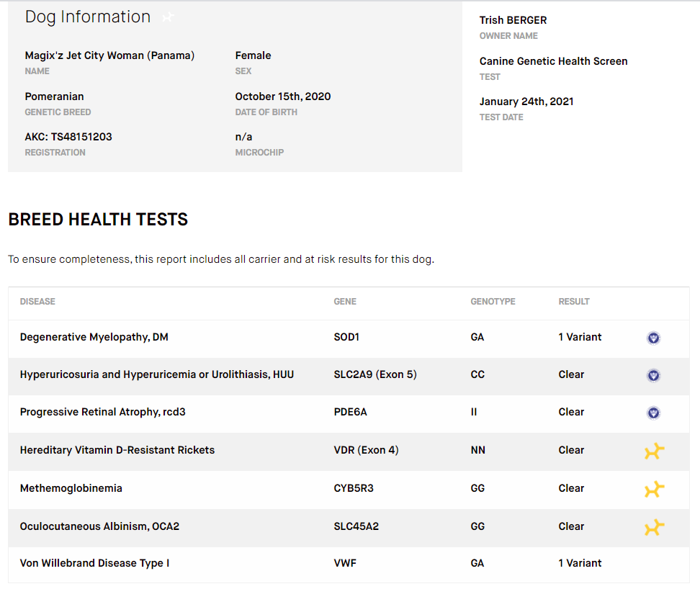Screen dimensions: 700x589
Task: Click yellow DNA icon for Vitamin D-Resistant Rickets
Action: 655,451
